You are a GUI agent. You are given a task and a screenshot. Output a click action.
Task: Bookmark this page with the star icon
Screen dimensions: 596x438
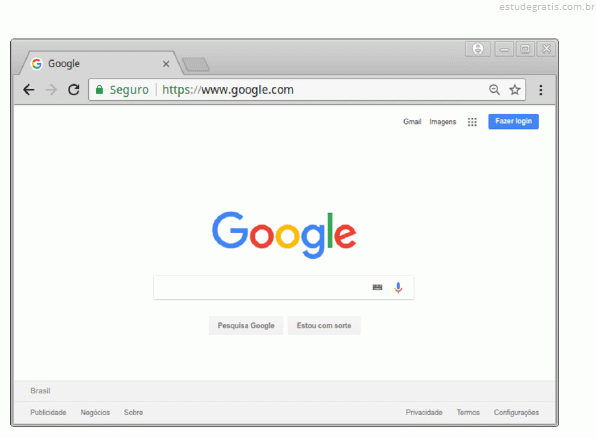coord(515,90)
